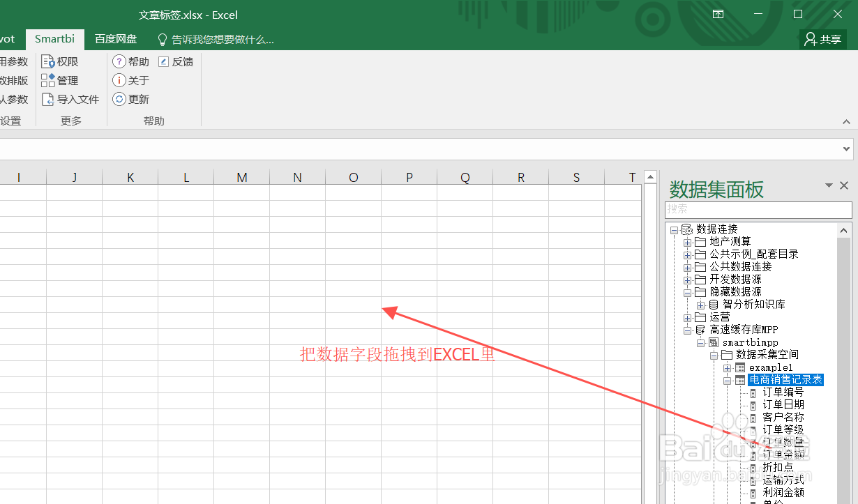Select the 高速缓存库MPP database item
The image size is (858, 504).
click(744, 330)
